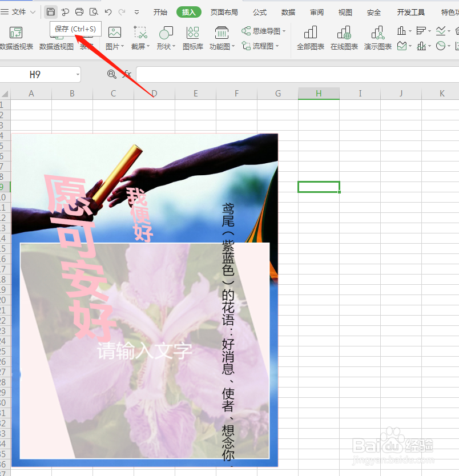This screenshot has height=476, width=459.
Task: Insert a function with the fx button
Action: 128,74
